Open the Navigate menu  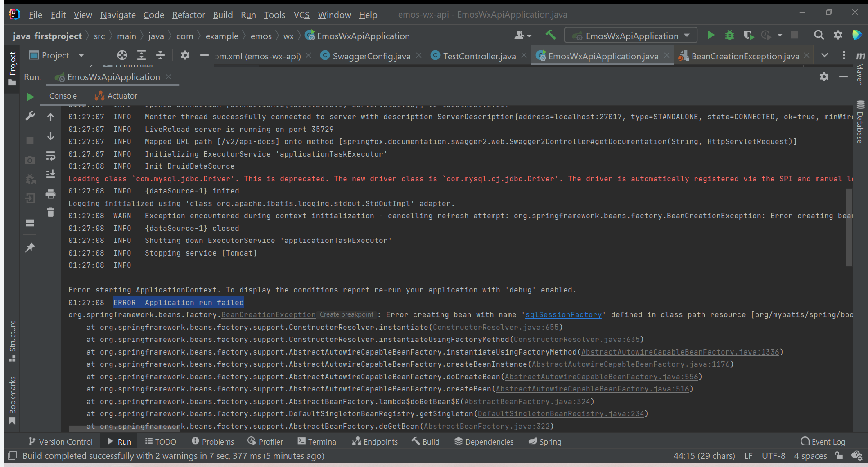click(x=118, y=15)
